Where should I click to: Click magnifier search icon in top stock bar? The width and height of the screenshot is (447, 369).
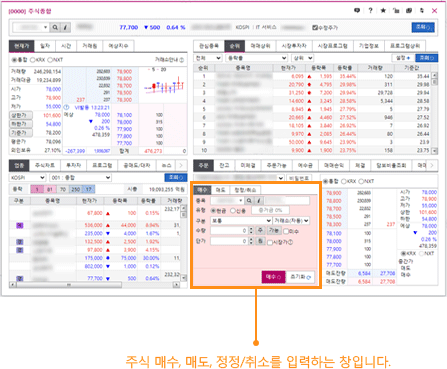point(55,27)
